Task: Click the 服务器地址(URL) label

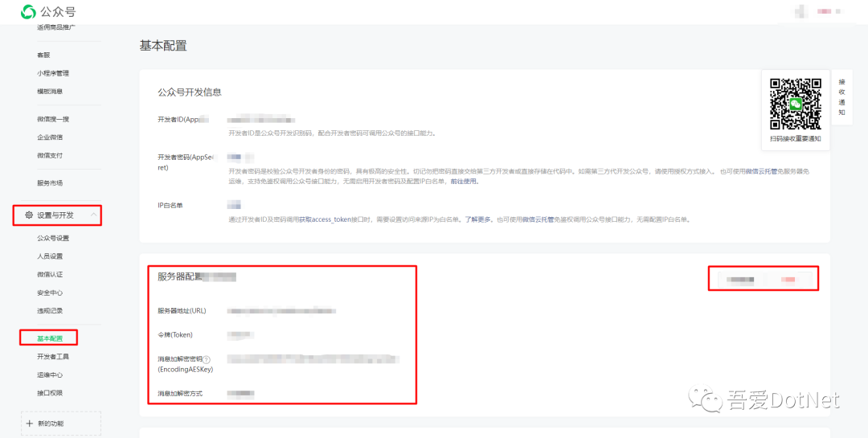Action: [x=182, y=311]
